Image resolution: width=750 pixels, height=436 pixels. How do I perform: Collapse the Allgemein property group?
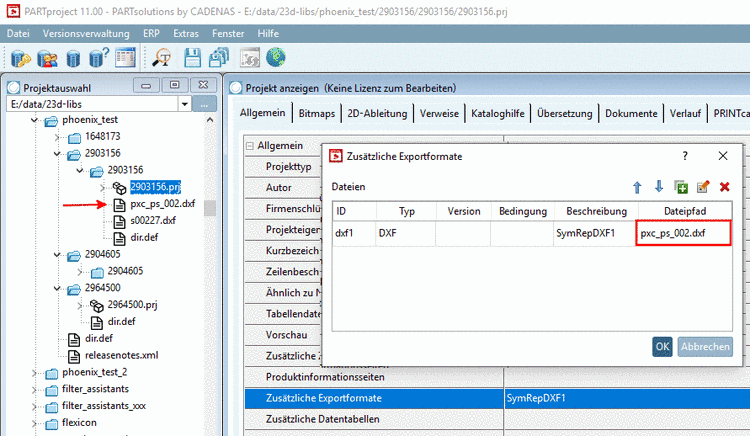click(250, 146)
